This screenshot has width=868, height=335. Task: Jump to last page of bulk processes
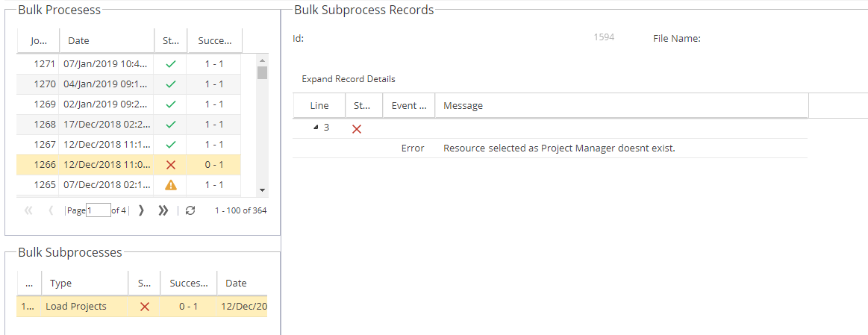163,210
